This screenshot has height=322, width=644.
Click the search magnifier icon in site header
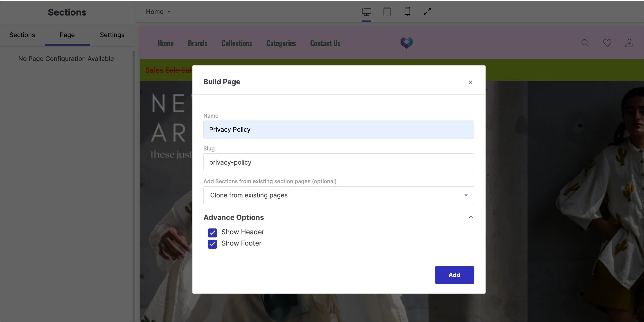[585, 43]
